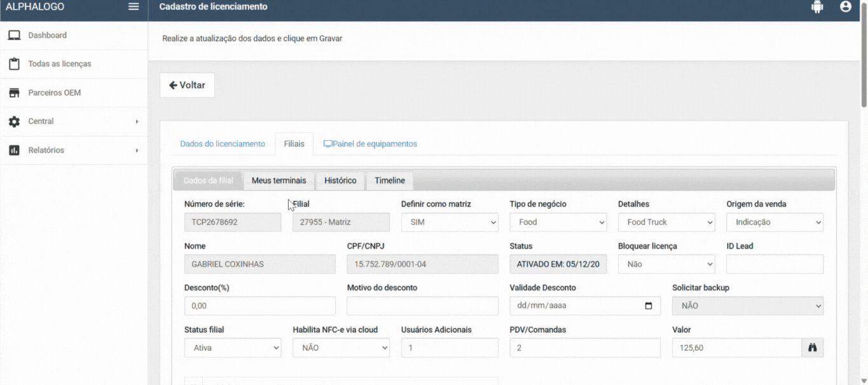Switch to Dados do licenciamento tab

[x=223, y=144]
